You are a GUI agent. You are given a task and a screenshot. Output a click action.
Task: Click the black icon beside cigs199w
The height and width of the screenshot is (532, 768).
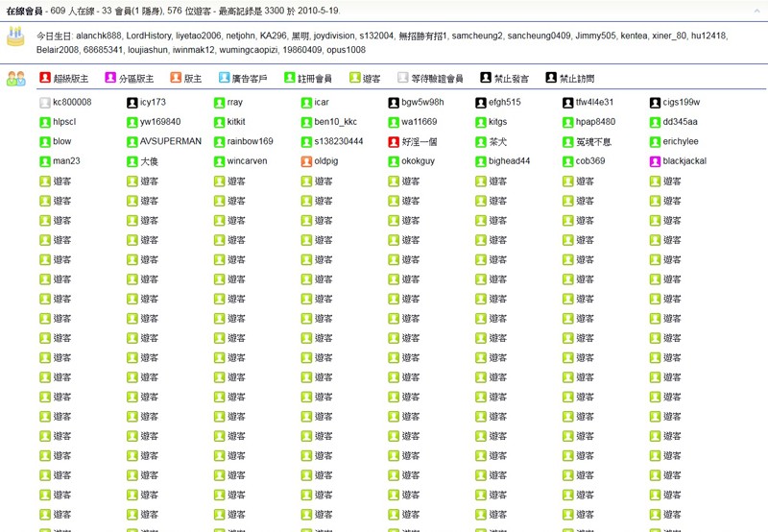tap(656, 103)
